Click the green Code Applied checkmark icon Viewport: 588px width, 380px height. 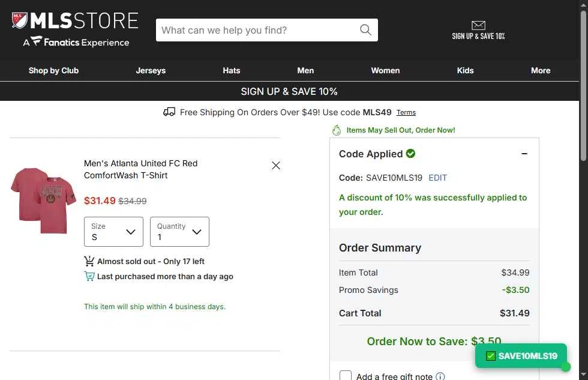pos(410,154)
